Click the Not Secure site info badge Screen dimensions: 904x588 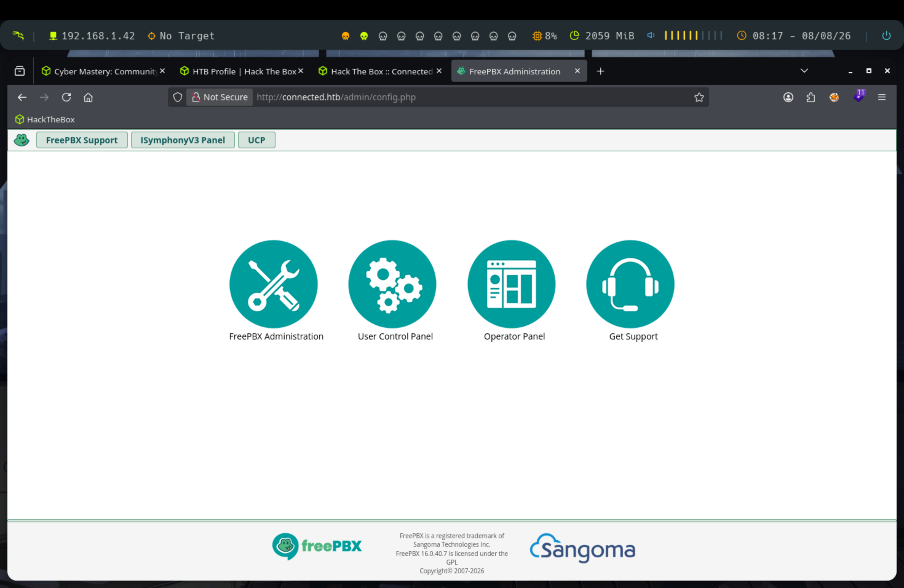pos(220,97)
